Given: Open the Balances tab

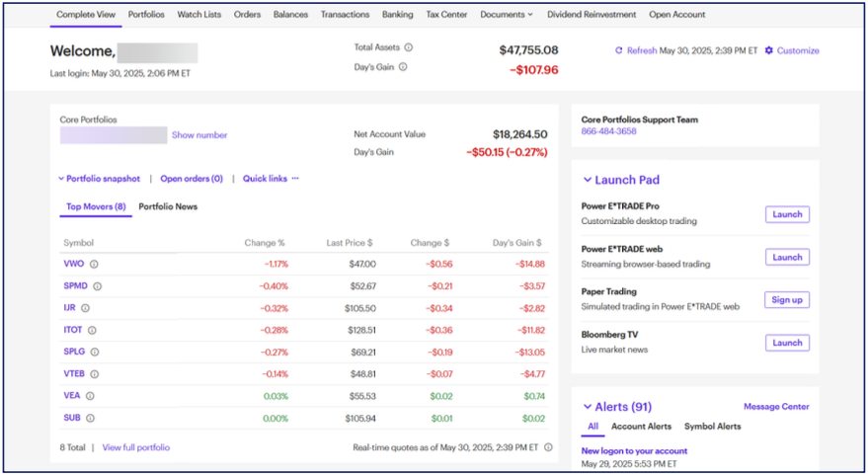Looking at the screenshot, I should click(x=290, y=15).
